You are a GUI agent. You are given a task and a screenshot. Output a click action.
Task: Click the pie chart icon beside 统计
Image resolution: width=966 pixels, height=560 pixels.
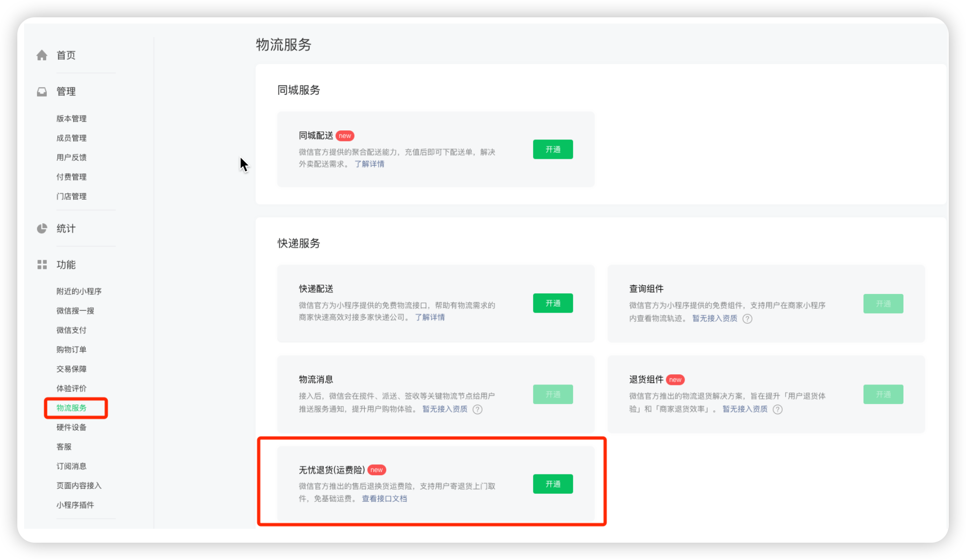click(x=42, y=229)
